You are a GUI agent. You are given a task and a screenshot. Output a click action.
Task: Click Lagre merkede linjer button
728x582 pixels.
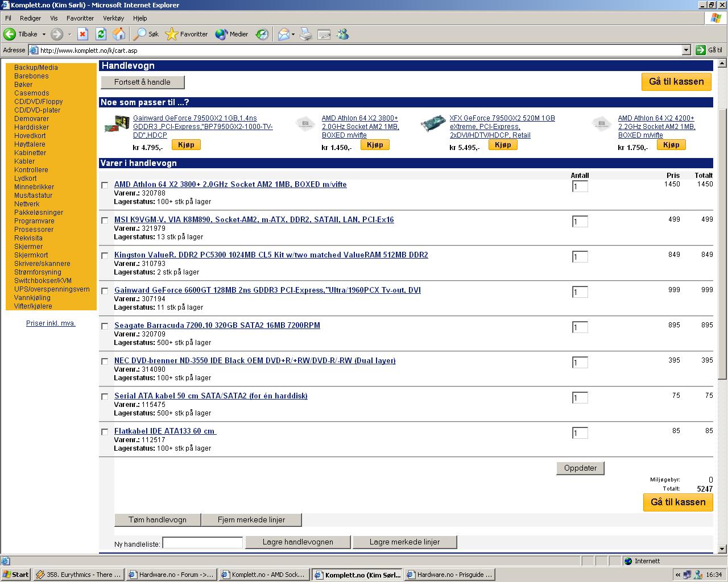click(x=404, y=542)
